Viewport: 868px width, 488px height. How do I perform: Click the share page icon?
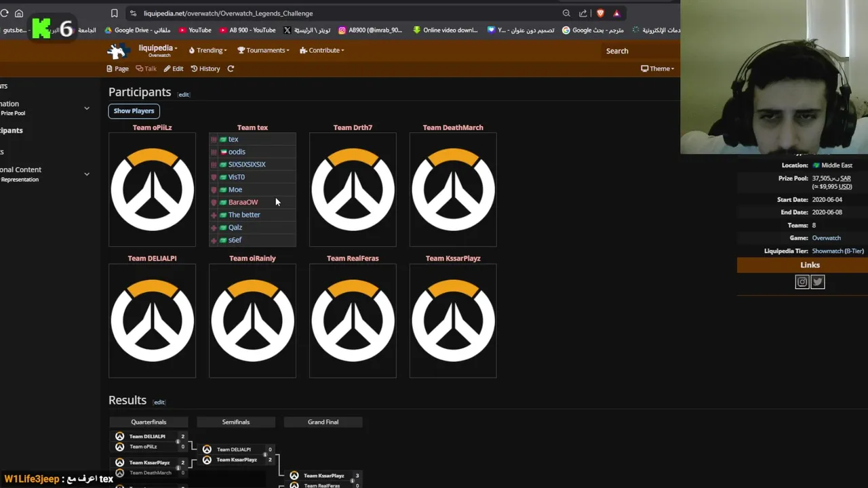[x=583, y=13]
